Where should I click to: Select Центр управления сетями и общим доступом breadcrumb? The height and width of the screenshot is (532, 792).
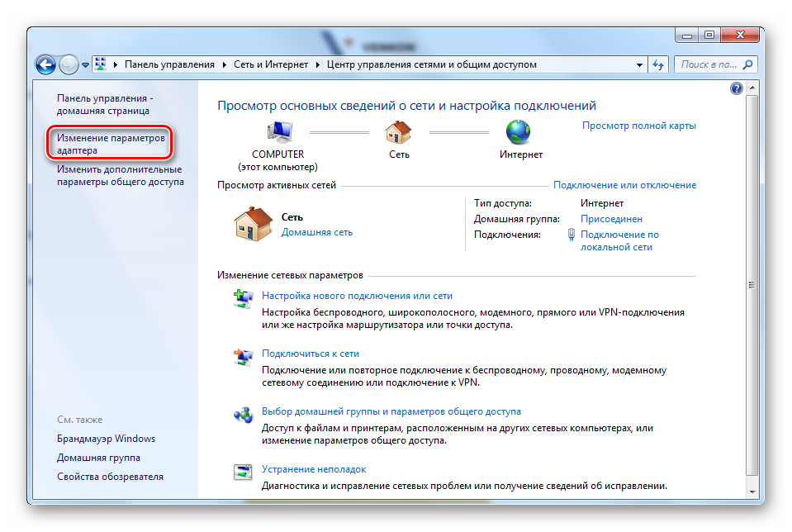click(x=431, y=64)
